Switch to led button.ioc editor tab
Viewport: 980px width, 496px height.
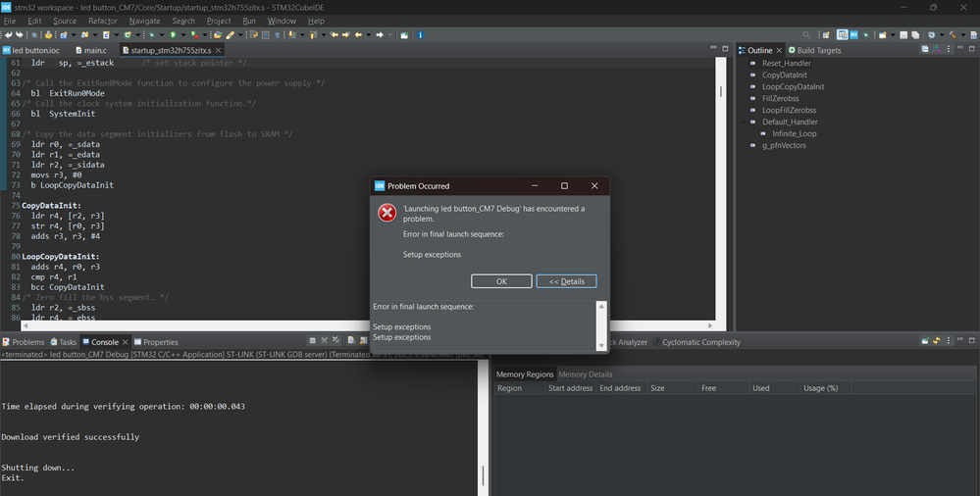31,50
